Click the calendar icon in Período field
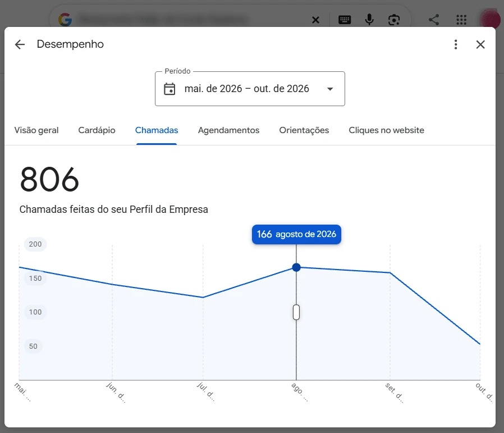Screen dimensions: 504x433 (169, 89)
